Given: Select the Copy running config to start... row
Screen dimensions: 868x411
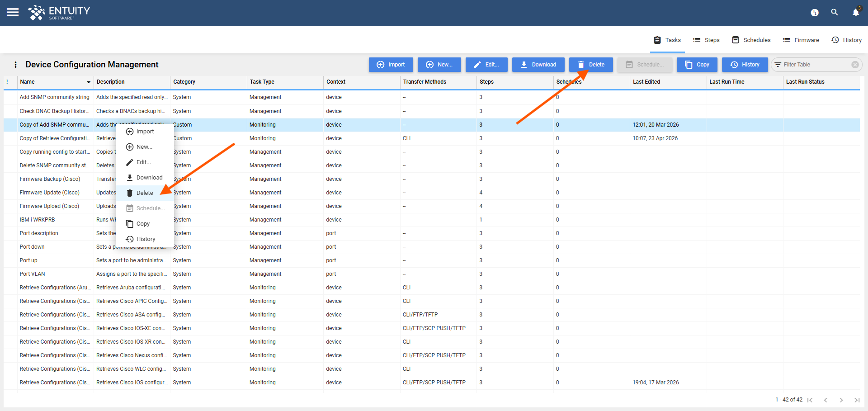Looking at the screenshot, I should (x=432, y=152).
